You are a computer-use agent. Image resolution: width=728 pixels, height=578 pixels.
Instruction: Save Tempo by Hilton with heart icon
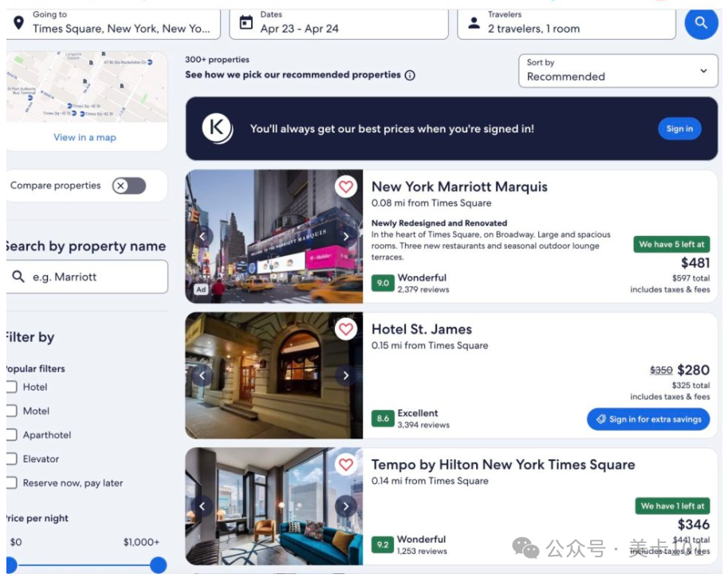click(x=346, y=465)
